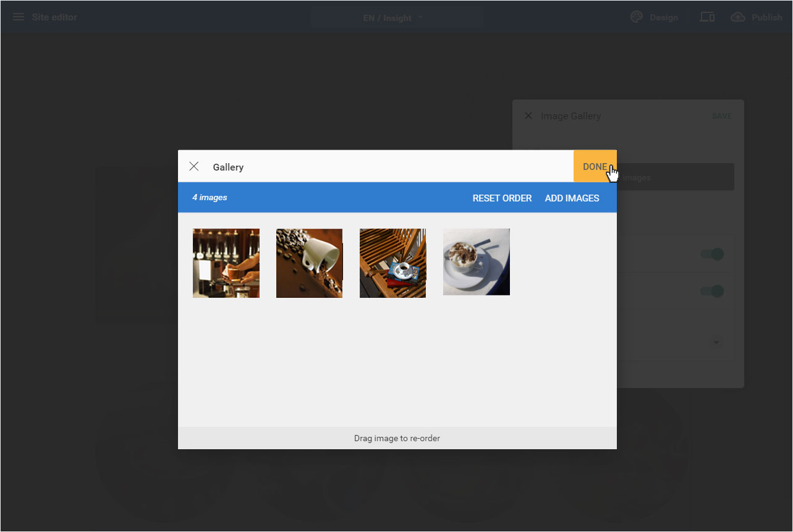Viewport: 793px width, 532px height.
Task: Close the Gallery dialog with the X icon
Action: pyautogui.click(x=194, y=166)
